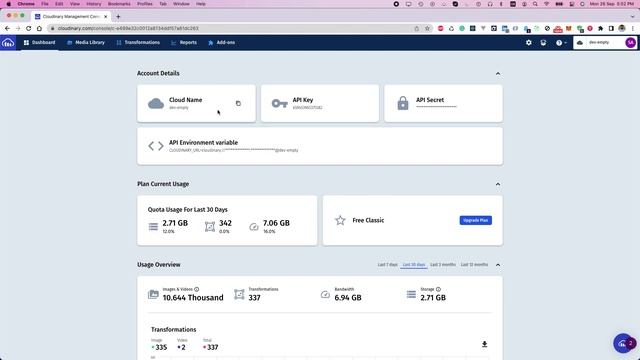Click the Video 2 legend item
This screenshot has height=360, width=640.
coord(182,345)
